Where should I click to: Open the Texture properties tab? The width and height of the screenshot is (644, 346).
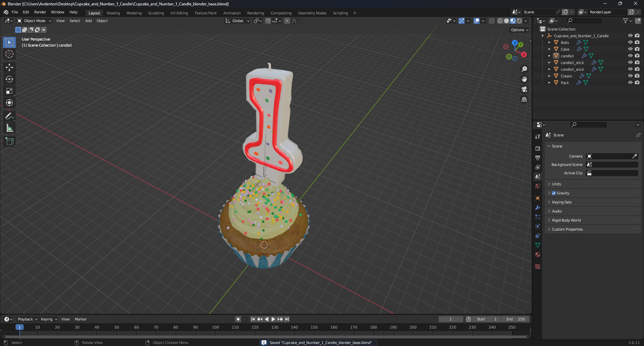point(538,267)
